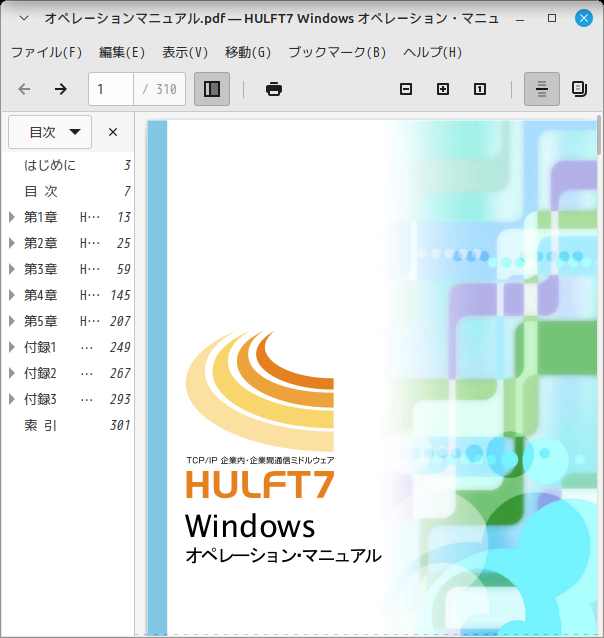
Task: Expand the 付録2 tree entry
Action: [x=12, y=374]
